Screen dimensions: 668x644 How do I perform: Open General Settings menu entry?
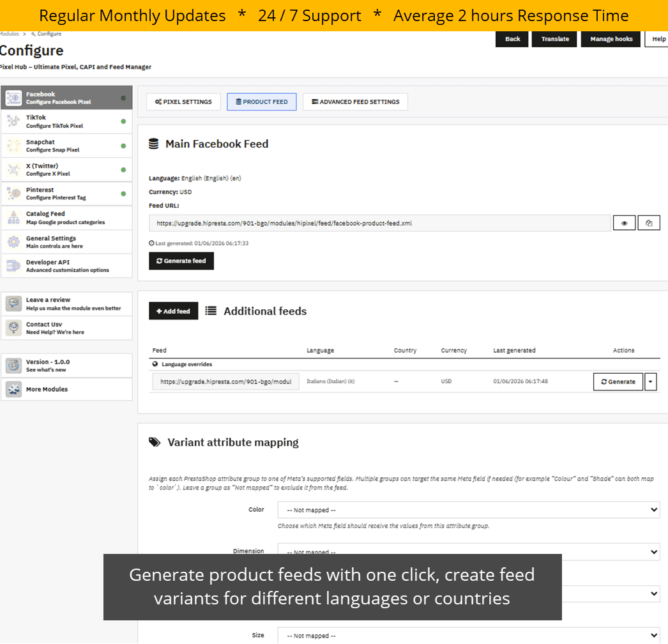point(66,241)
